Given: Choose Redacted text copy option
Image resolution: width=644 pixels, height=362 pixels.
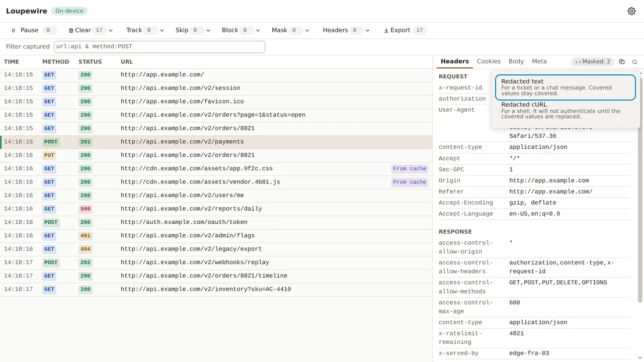Looking at the screenshot, I should (566, 87).
